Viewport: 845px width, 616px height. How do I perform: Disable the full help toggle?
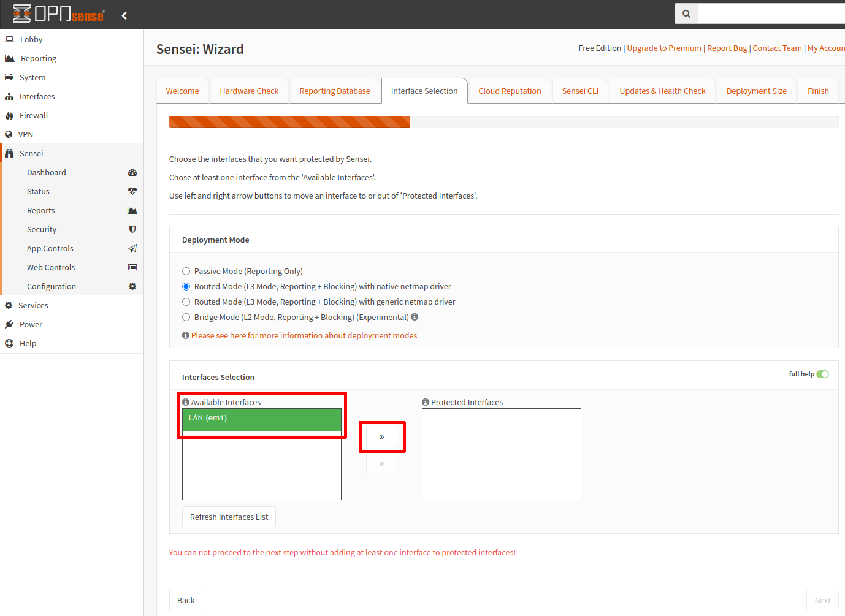(x=823, y=374)
